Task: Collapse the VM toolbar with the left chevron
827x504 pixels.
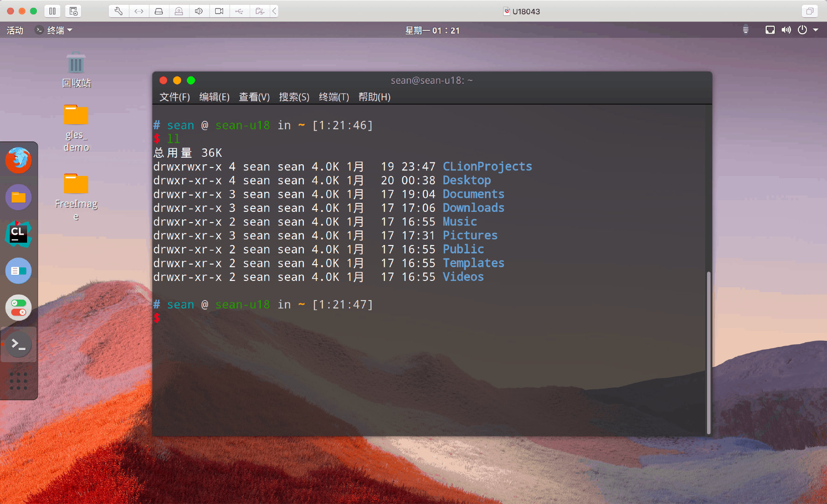Action: click(x=274, y=11)
